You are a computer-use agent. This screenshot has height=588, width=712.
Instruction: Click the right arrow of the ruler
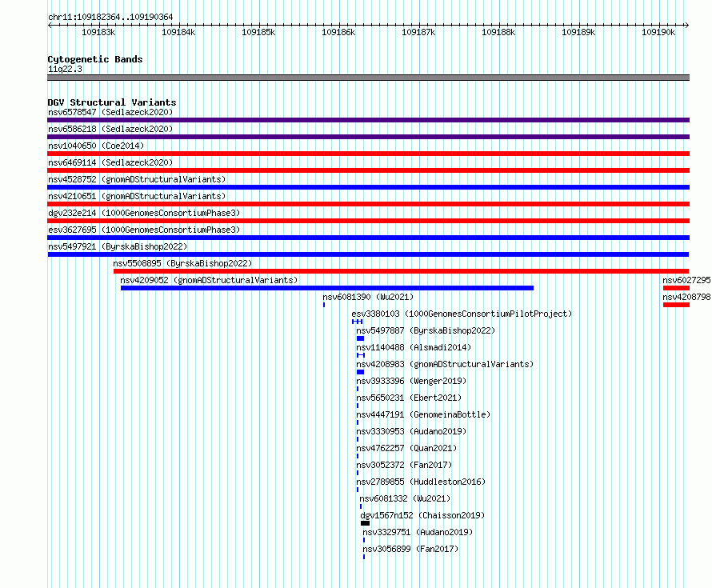pyautogui.click(x=687, y=26)
